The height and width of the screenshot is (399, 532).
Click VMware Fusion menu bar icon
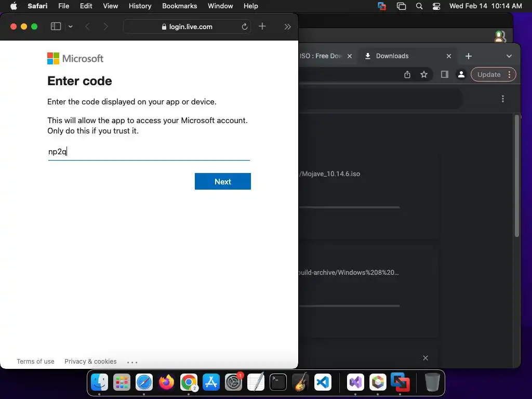(x=382, y=6)
